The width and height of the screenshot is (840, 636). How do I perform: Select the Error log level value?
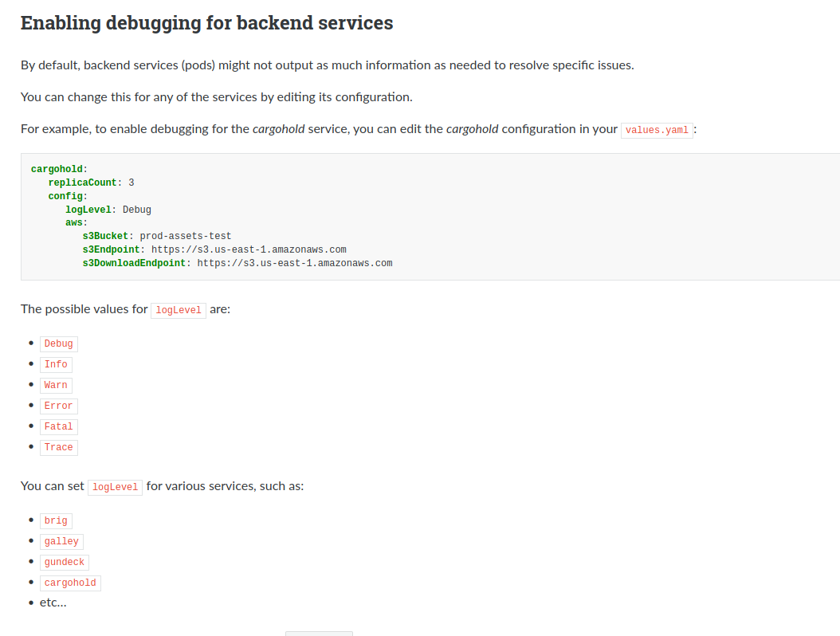[x=57, y=405]
